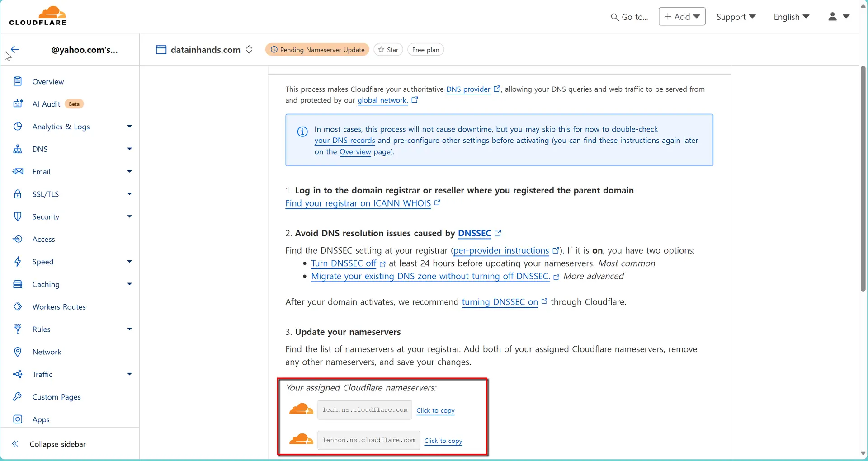Click to copy leah.ns.cloudflare.com
The image size is (868, 461).
tap(435, 411)
